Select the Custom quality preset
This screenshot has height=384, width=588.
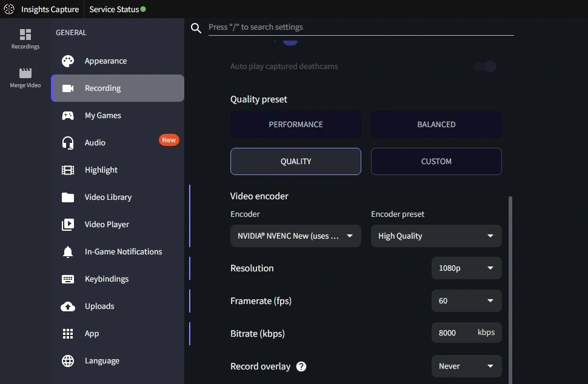tap(436, 161)
